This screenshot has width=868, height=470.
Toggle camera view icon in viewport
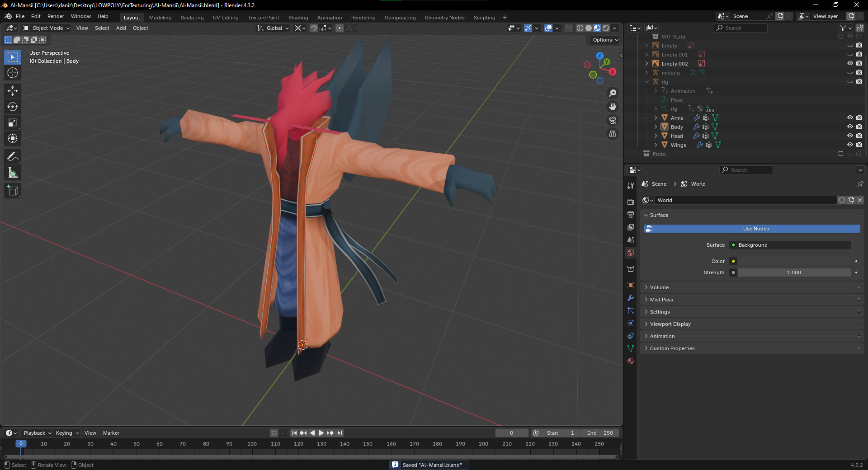613,120
